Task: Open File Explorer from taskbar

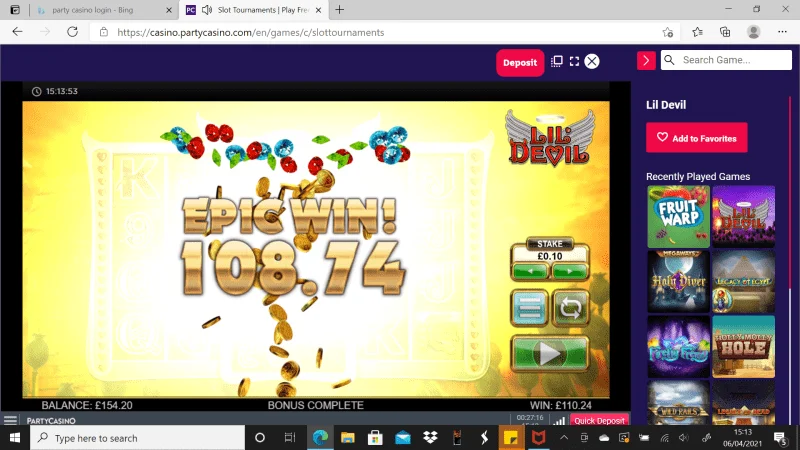Action: click(348, 438)
